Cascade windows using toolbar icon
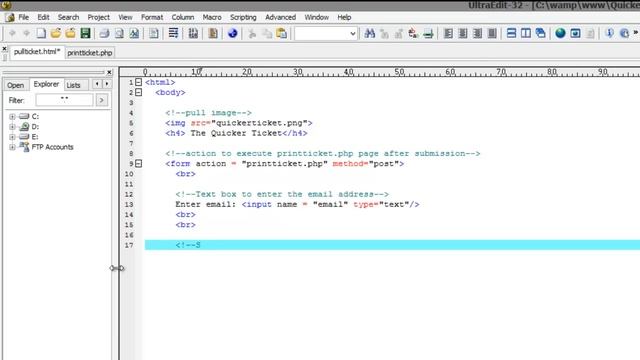The height and width of the screenshot is (360, 640). click(x=540, y=33)
